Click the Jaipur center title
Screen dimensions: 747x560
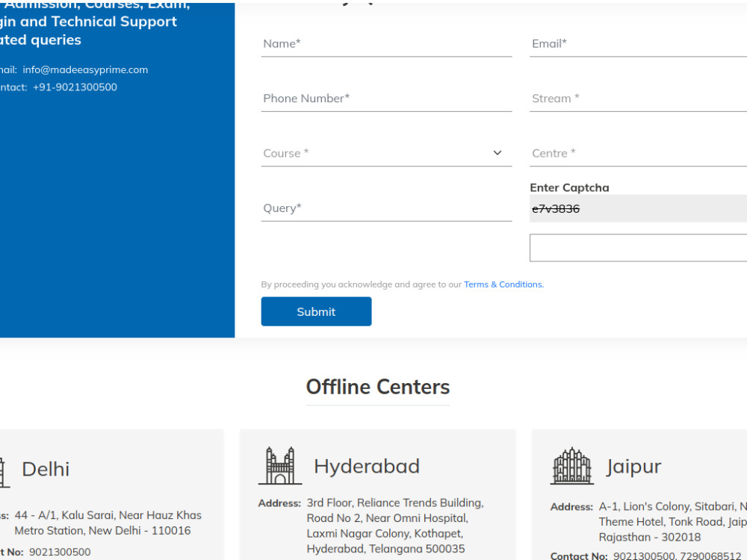(633, 466)
